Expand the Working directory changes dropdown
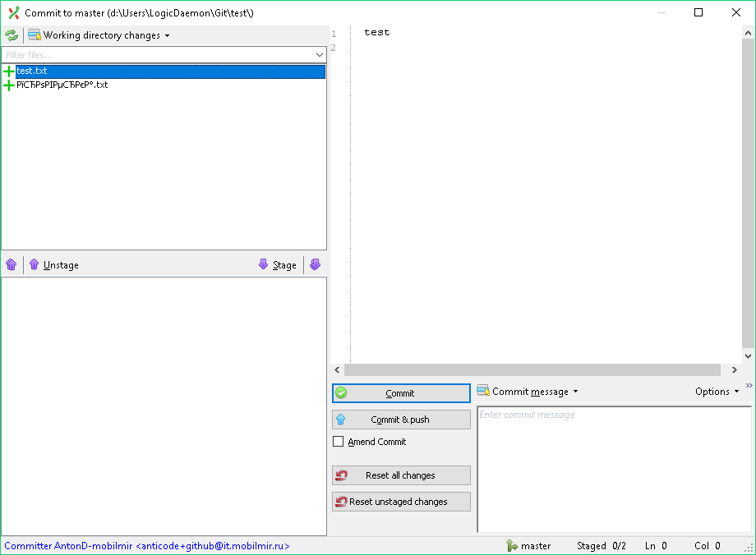The image size is (756, 555). [x=168, y=34]
